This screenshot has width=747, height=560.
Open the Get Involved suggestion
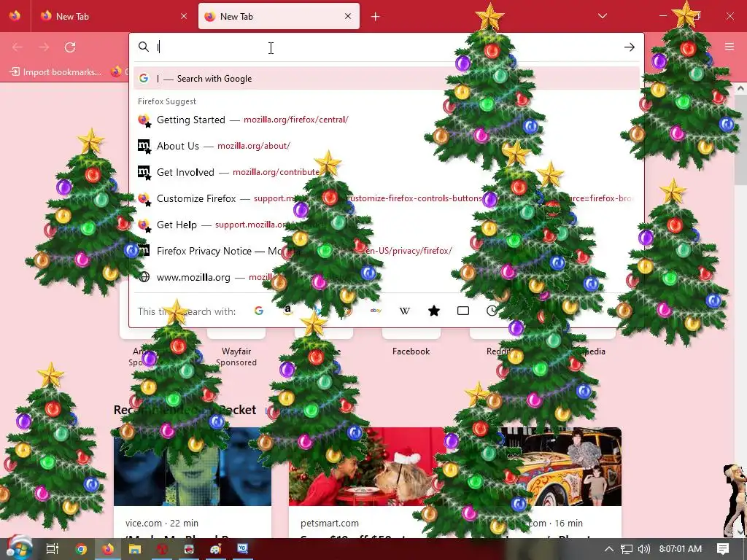(387, 172)
